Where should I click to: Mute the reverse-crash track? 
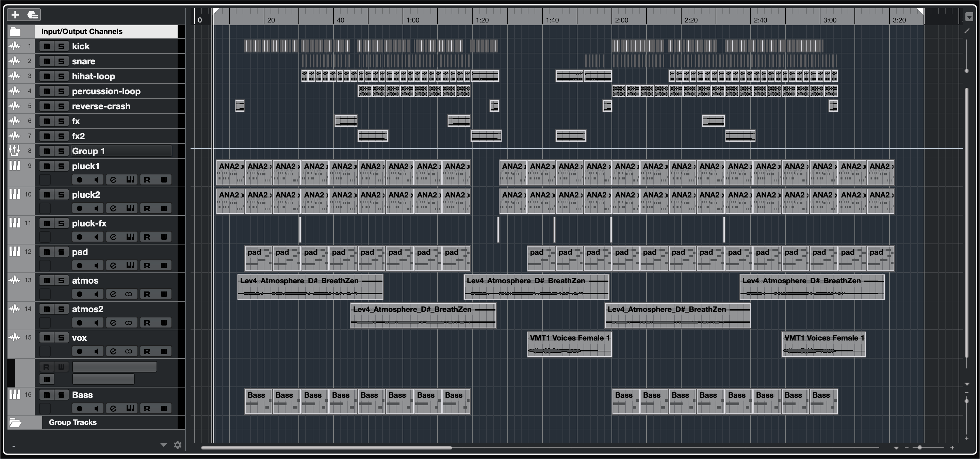[x=46, y=106]
